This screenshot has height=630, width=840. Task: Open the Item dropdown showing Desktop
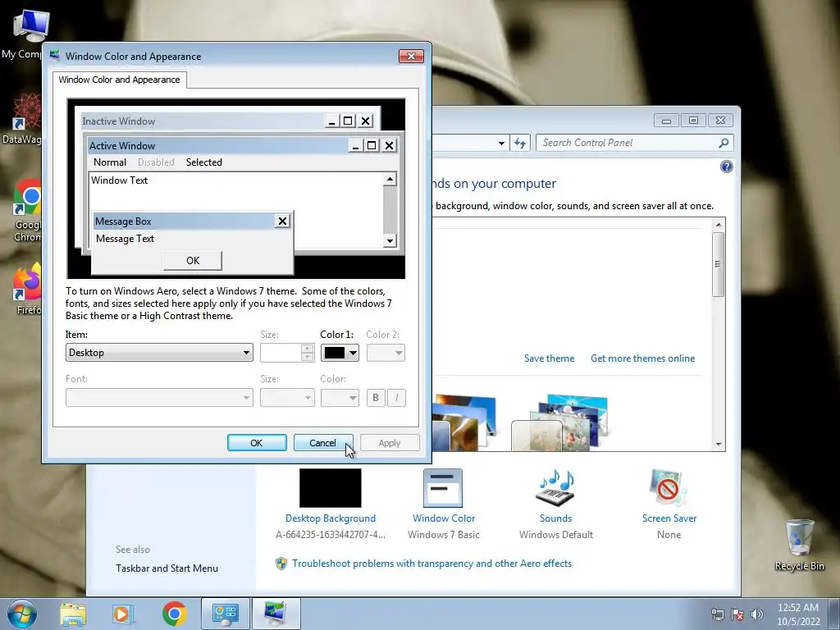(159, 353)
